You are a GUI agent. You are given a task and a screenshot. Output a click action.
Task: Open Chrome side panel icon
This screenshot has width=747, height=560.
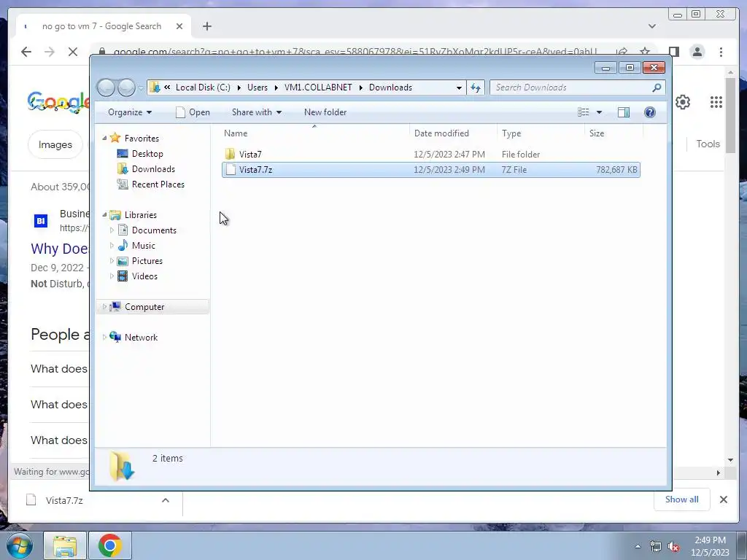pos(673,52)
